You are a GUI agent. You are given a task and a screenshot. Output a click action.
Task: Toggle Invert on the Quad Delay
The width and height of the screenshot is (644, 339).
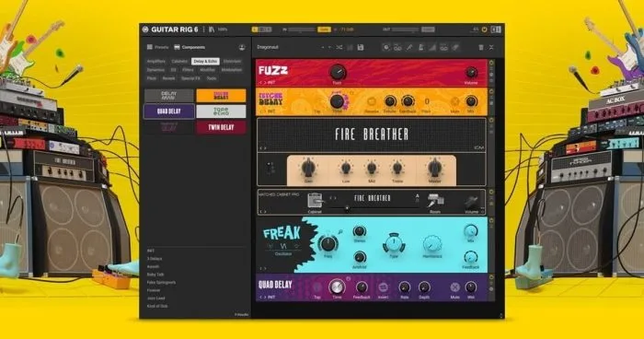tap(383, 287)
